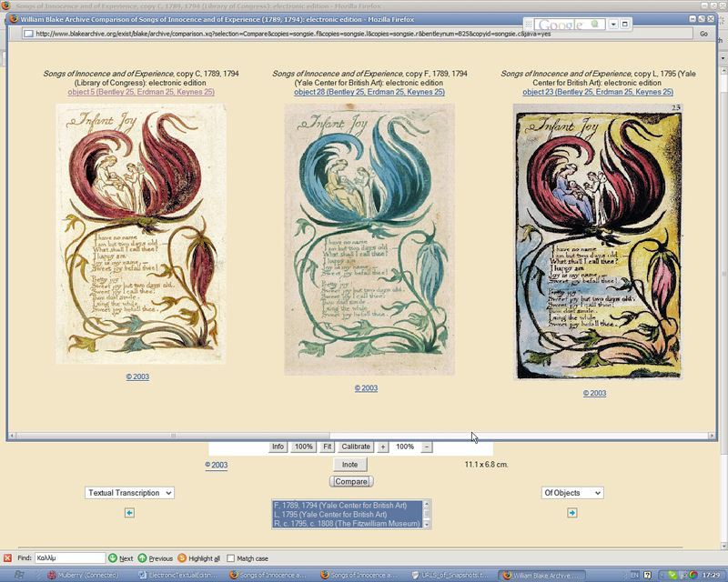
Task: Click the copy L Infant Joy plate image
Action: (597, 241)
